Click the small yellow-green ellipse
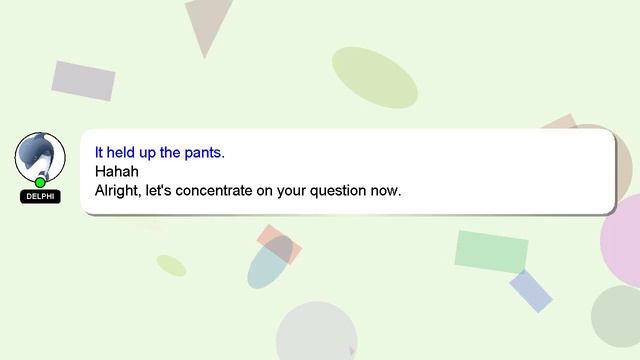640x360 pixels. 171,265
